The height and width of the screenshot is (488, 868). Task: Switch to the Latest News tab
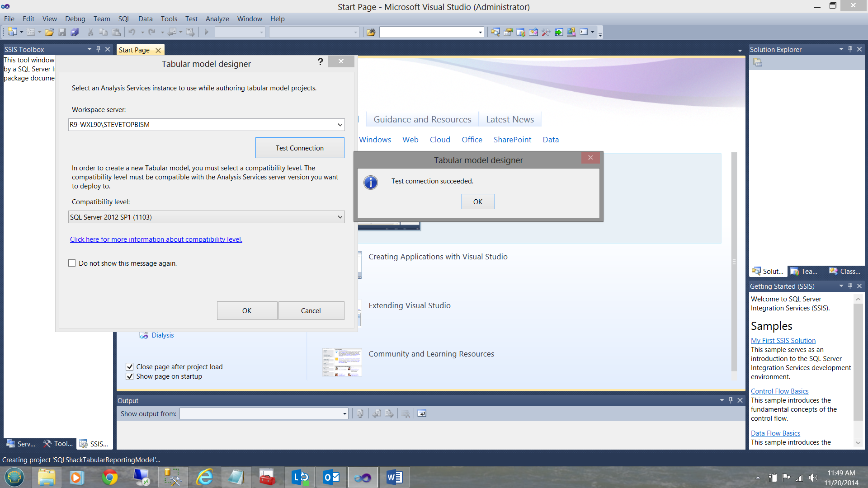click(509, 119)
